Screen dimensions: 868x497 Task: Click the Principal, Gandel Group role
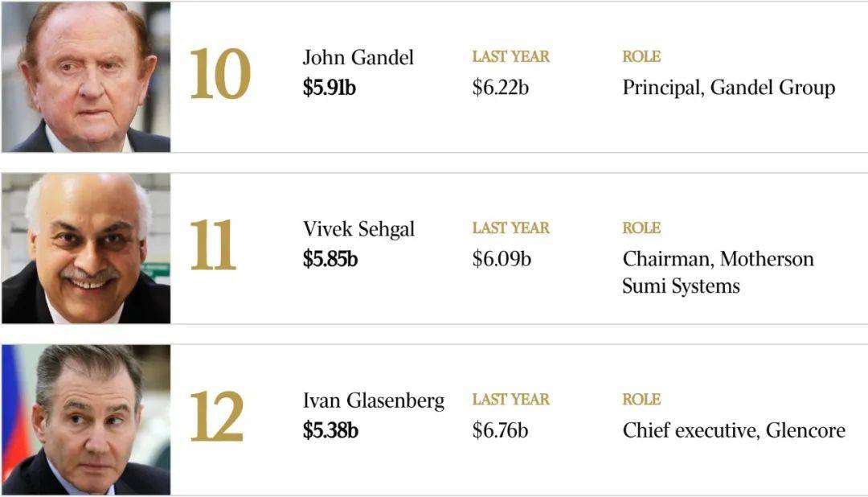coord(728,88)
